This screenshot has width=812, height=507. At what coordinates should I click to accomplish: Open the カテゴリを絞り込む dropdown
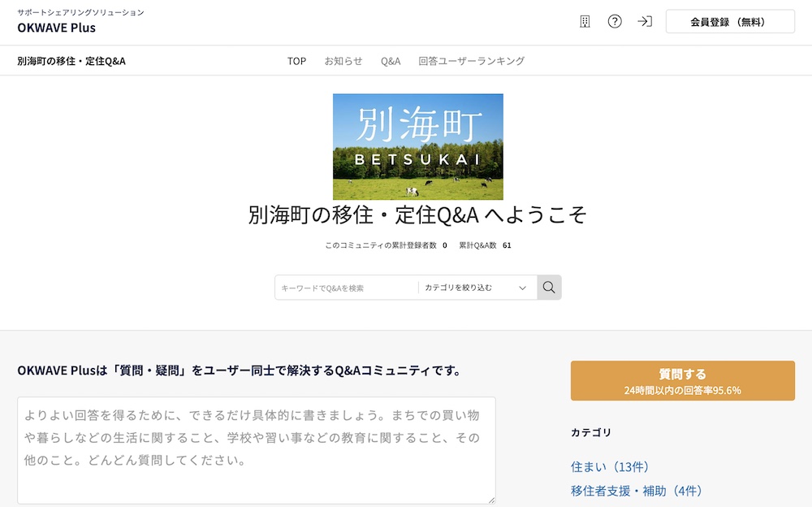point(469,287)
